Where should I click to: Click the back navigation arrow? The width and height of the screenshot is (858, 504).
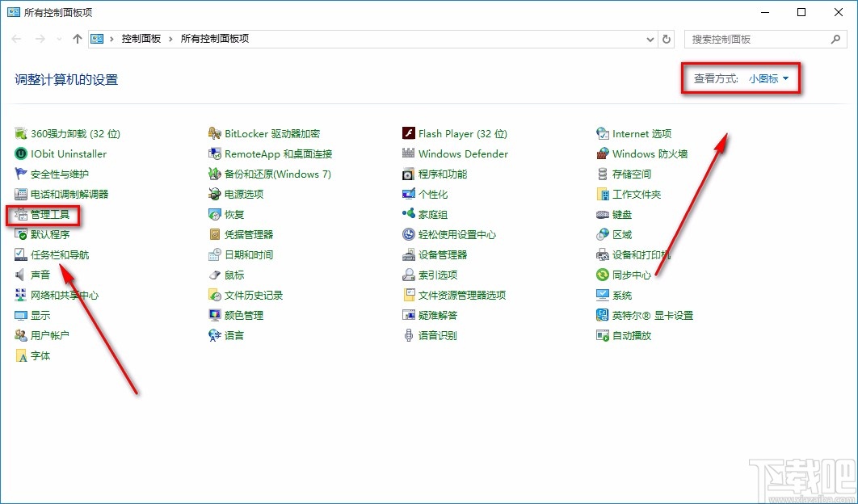[x=16, y=38]
